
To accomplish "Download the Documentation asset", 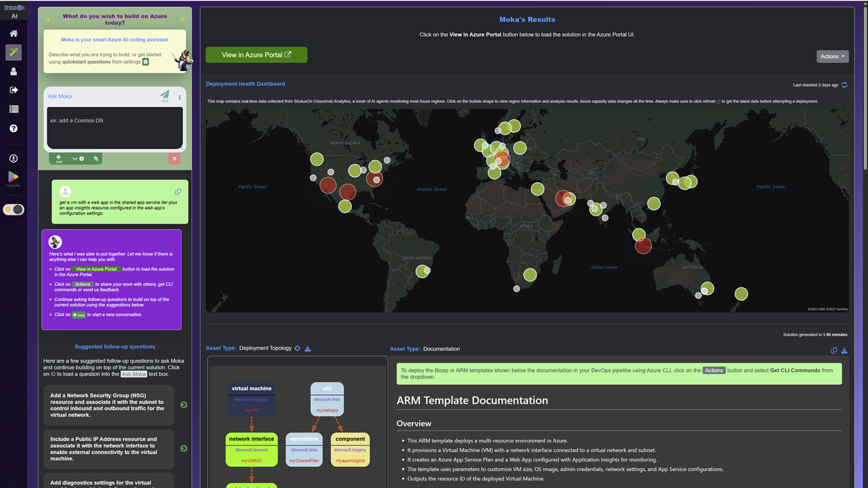I will pyautogui.click(x=844, y=350).
